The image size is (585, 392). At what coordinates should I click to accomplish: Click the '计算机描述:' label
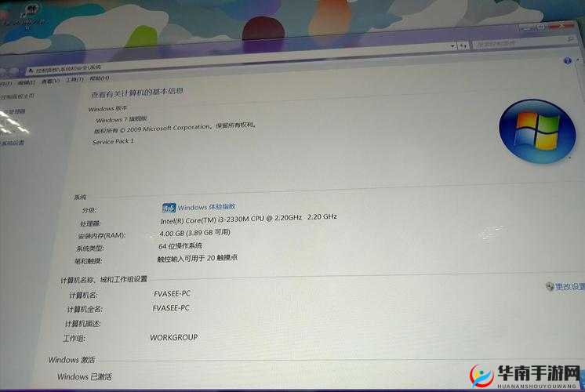click(x=83, y=323)
